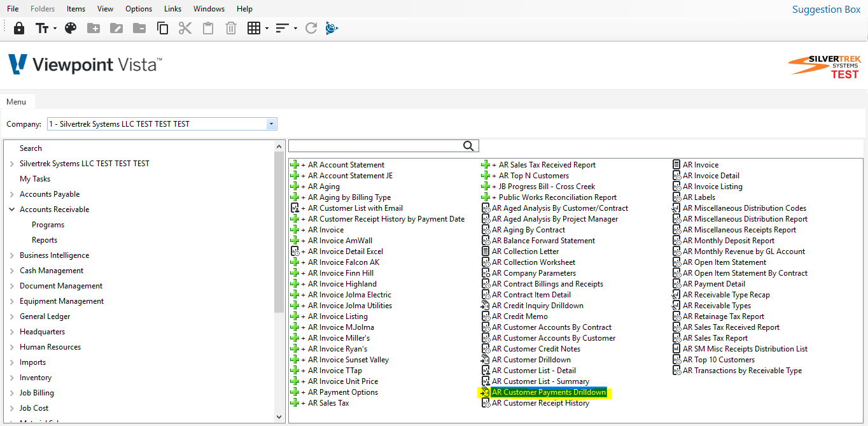Viewport: 868px width, 426px height.
Task: Click green plus icon beside AR Aging
Action: [295, 187]
